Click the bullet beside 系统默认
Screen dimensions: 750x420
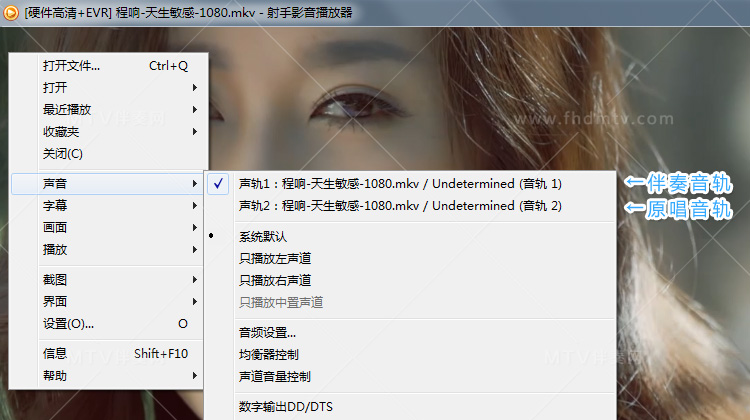pos(211,235)
